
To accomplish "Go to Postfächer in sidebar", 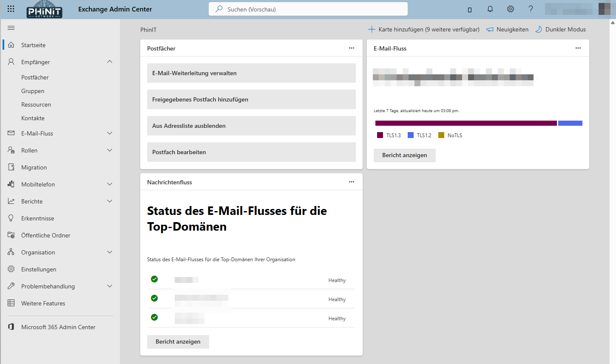I will point(35,77).
